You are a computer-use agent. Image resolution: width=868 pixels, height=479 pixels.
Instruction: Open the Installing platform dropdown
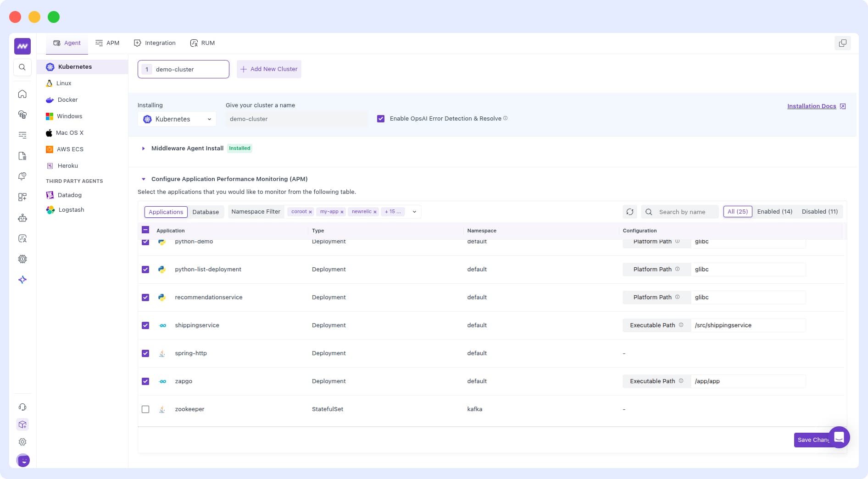tap(177, 119)
